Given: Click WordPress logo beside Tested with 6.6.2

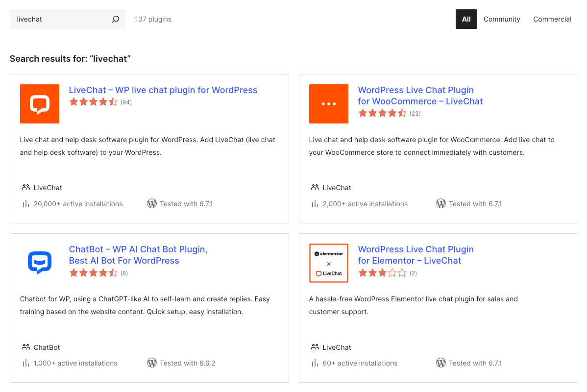Looking at the screenshot, I should coord(151,363).
